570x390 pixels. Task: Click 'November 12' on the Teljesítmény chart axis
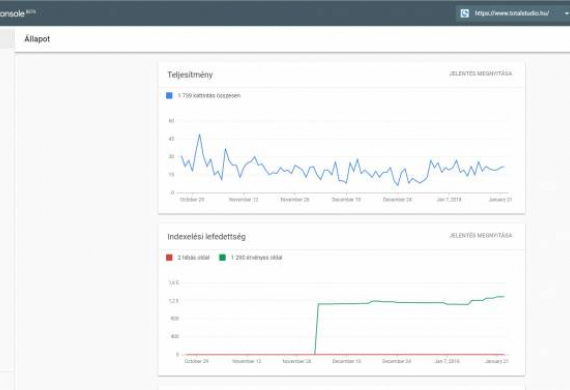click(x=244, y=200)
